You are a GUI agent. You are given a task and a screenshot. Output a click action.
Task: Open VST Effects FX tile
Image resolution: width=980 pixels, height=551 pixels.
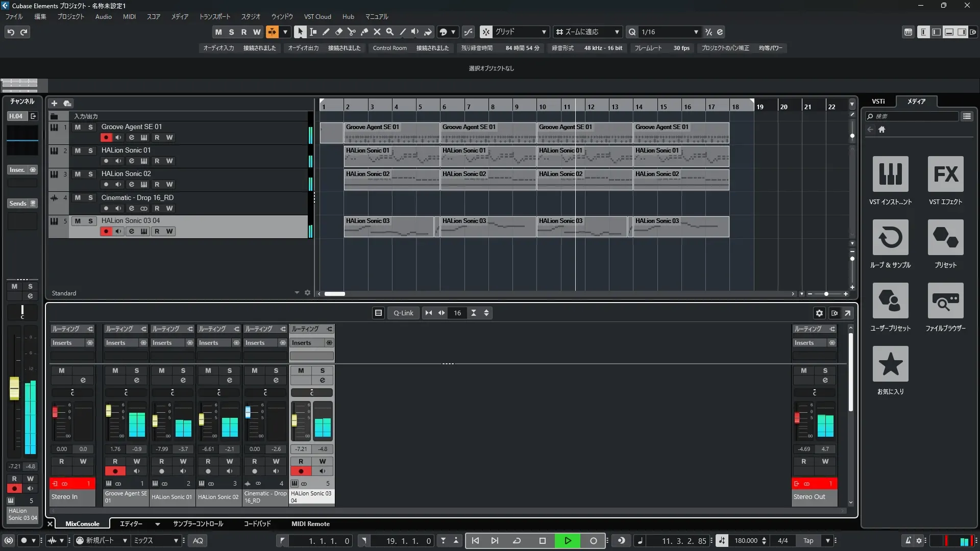945,174
